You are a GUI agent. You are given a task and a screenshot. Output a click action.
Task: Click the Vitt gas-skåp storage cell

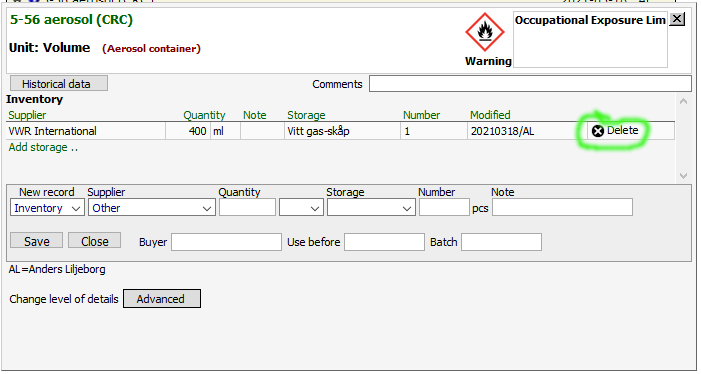pos(342,131)
